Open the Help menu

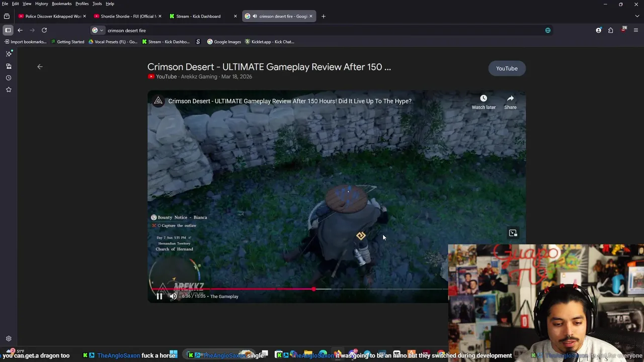pyautogui.click(x=110, y=4)
